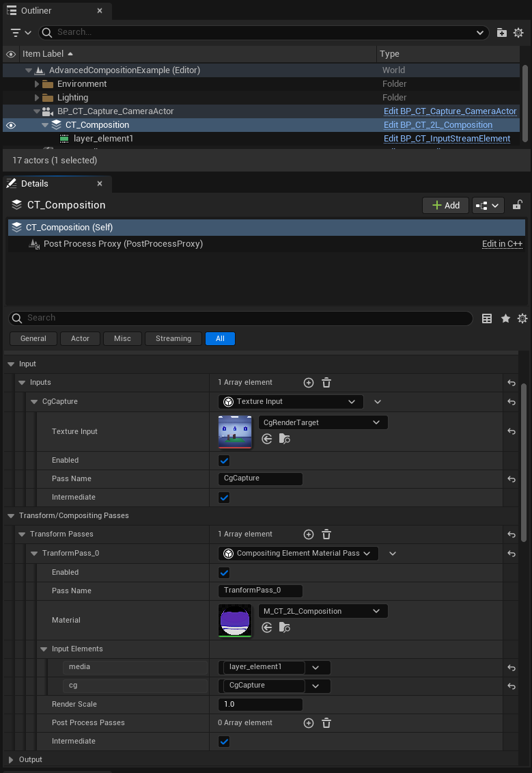
Task: Browse to CgRenderTarget in Content Browser
Action: click(285, 439)
